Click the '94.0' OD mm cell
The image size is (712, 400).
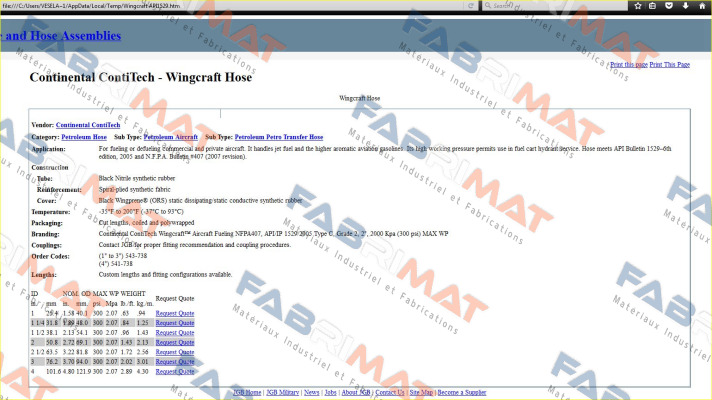(x=82, y=362)
